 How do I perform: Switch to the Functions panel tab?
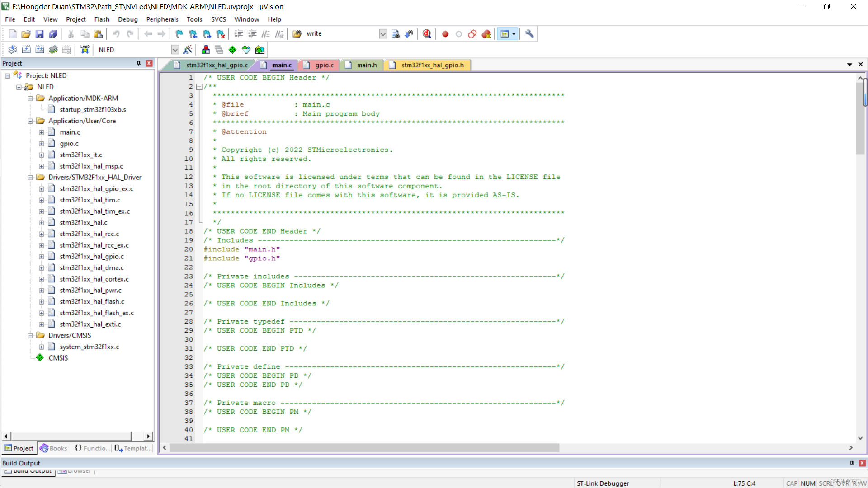click(x=92, y=448)
